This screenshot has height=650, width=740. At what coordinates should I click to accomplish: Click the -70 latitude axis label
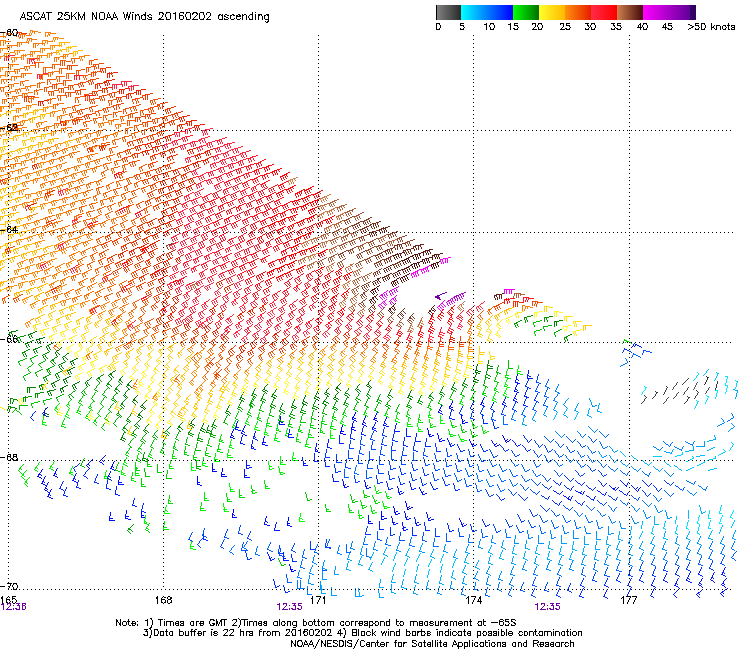(10, 586)
